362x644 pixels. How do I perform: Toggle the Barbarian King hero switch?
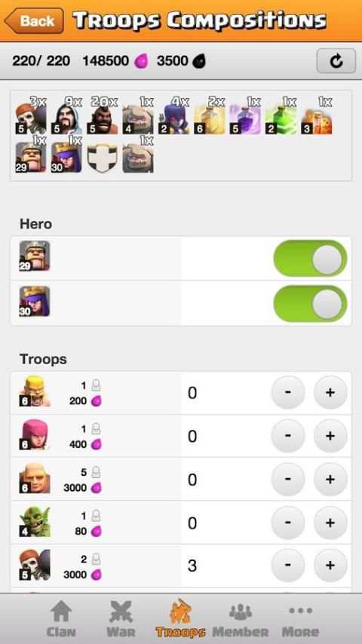pos(310,259)
